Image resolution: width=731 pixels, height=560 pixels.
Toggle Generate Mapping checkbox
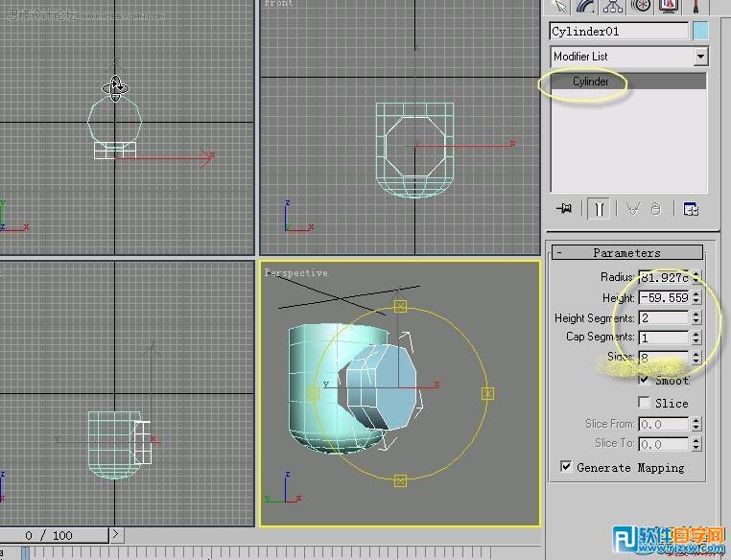[565, 466]
